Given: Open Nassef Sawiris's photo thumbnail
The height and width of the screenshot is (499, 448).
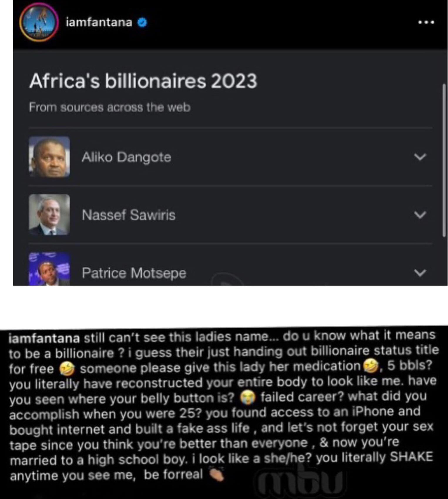Looking at the screenshot, I should pos(49,215).
